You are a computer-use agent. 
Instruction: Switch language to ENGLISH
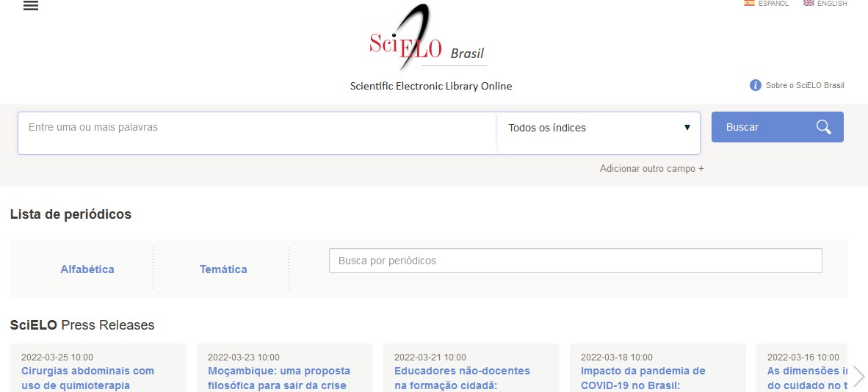(x=832, y=4)
